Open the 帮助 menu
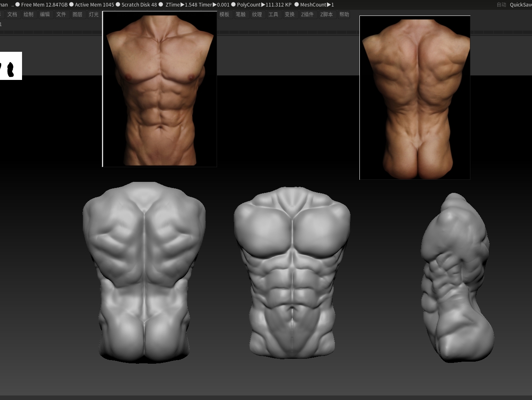 pyautogui.click(x=344, y=14)
